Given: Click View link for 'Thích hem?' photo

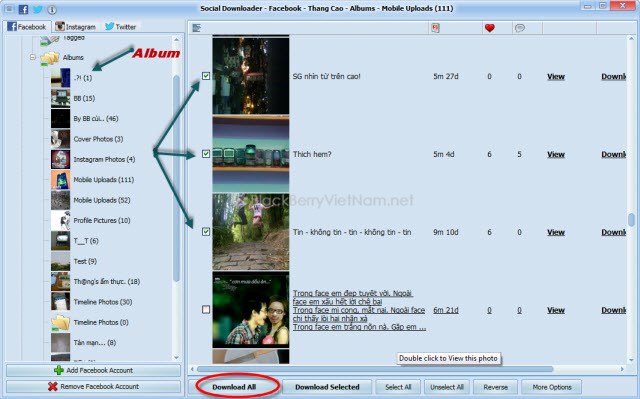Looking at the screenshot, I should [556, 154].
